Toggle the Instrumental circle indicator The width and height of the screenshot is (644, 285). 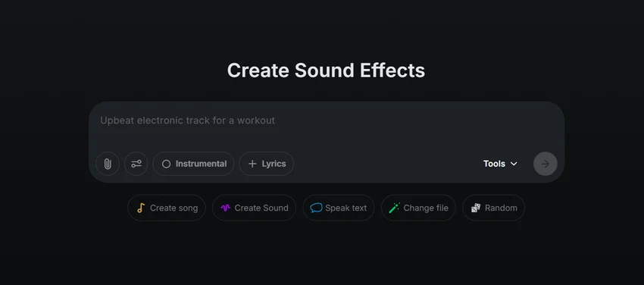tap(167, 164)
